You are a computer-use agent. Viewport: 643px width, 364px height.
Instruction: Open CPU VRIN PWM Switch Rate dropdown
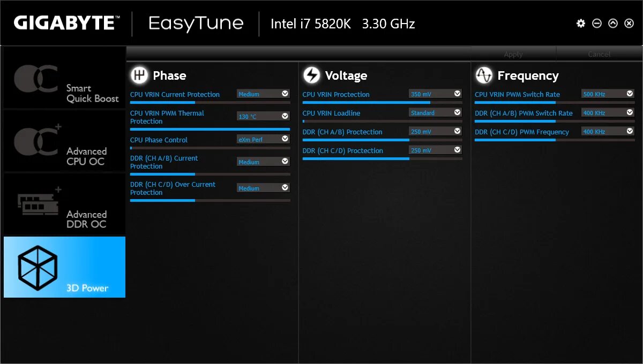608,94
